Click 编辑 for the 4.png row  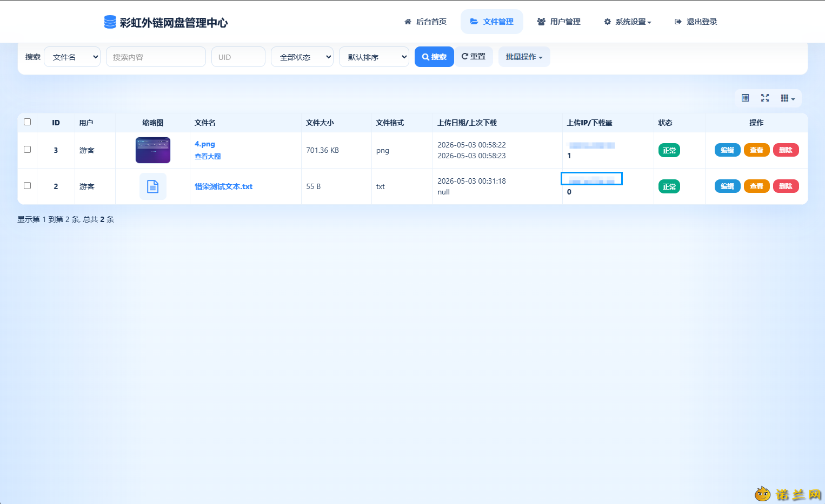pos(728,150)
